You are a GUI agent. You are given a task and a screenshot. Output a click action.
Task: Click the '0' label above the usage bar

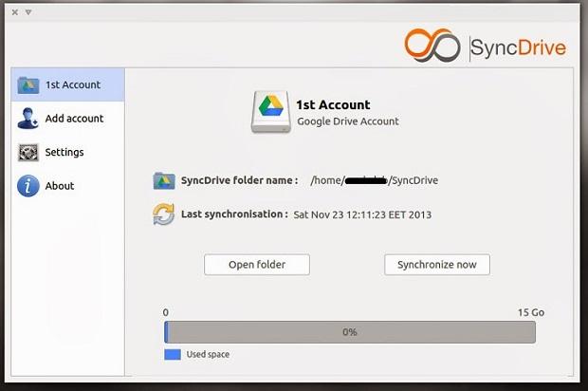point(166,312)
